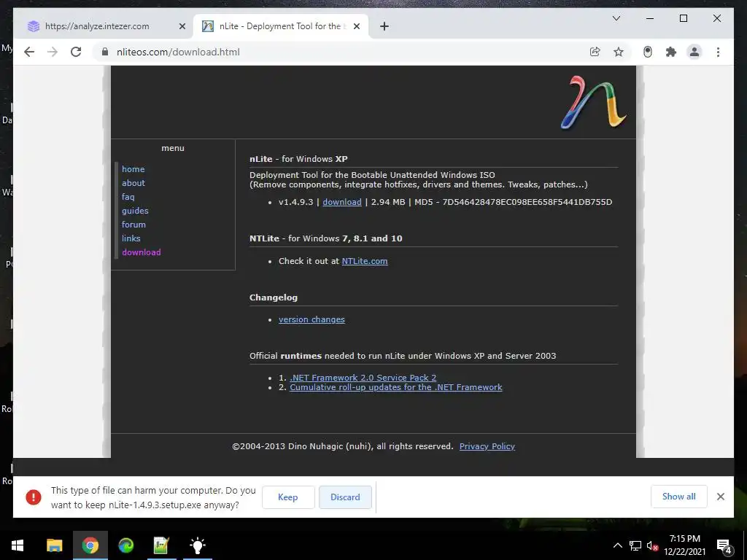This screenshot has height=560, width=747.
Task: Click Show all downloads button
Action: pos(679,497)
